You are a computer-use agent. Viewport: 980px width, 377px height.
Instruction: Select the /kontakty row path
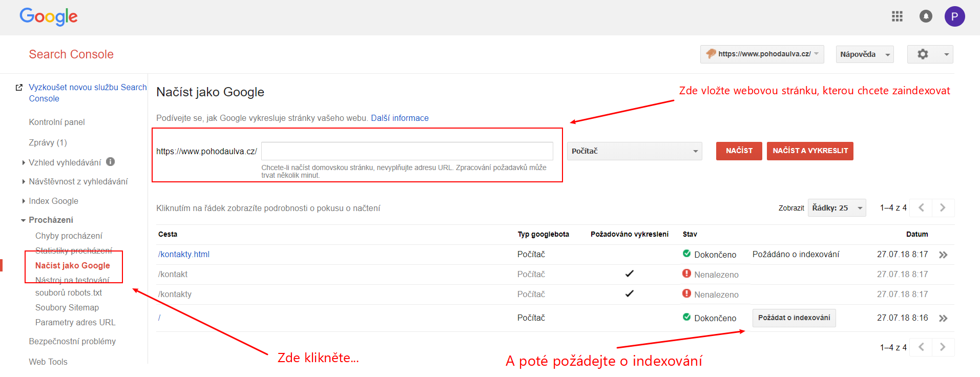click(175, 294)
